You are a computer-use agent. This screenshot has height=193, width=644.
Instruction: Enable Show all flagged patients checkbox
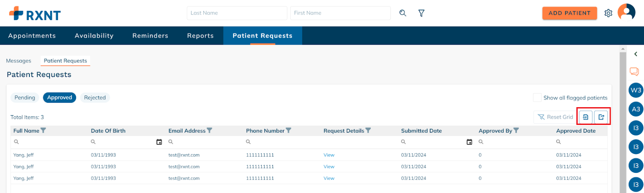(x=537, y=98)
